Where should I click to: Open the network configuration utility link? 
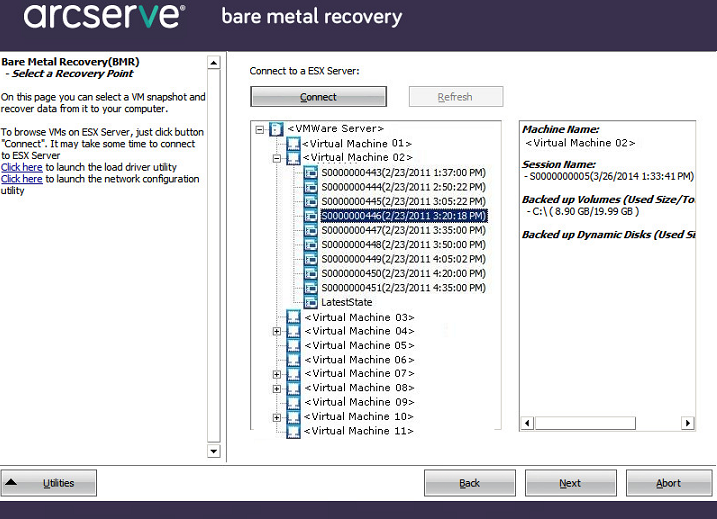[21, 179]
